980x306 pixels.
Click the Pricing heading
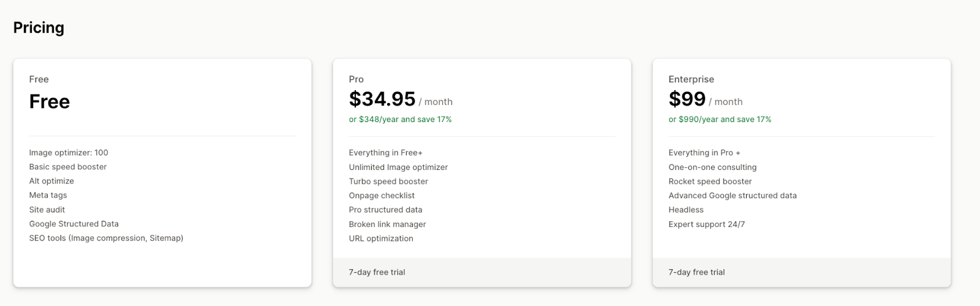point(39,28)
